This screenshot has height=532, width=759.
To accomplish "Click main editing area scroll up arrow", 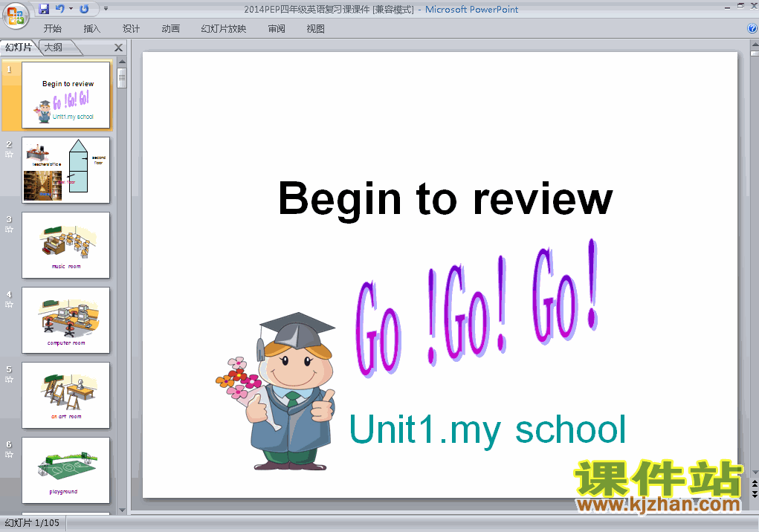I will (755, 45).
